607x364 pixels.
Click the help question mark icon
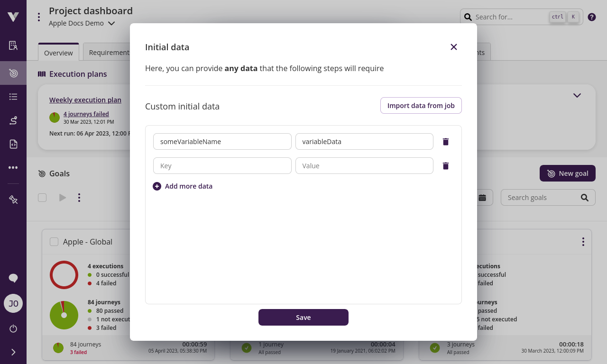pos(592,17)
